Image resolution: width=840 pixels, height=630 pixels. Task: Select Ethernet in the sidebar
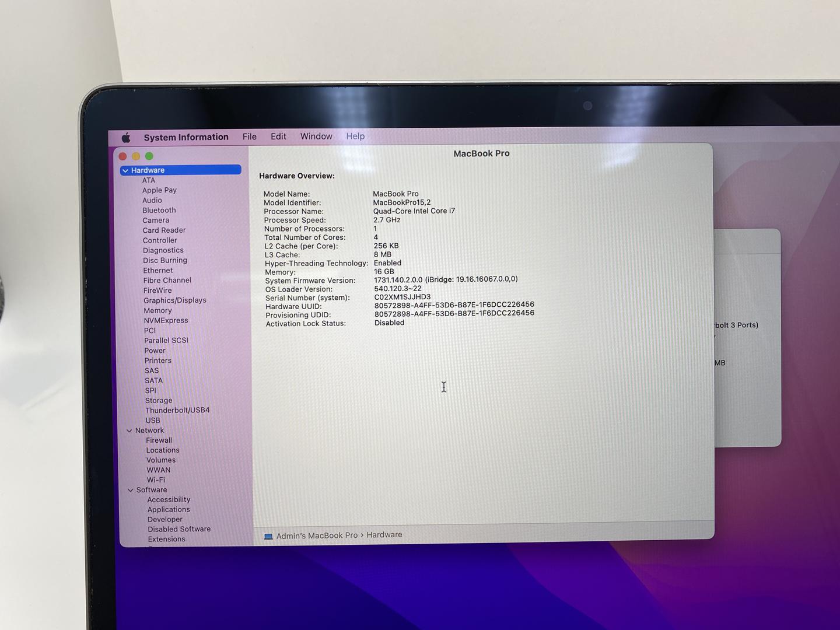158,271
